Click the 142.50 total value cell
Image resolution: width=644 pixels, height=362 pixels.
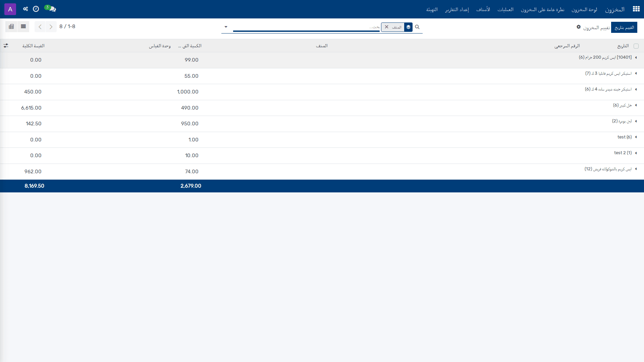(x=34, y=124)
